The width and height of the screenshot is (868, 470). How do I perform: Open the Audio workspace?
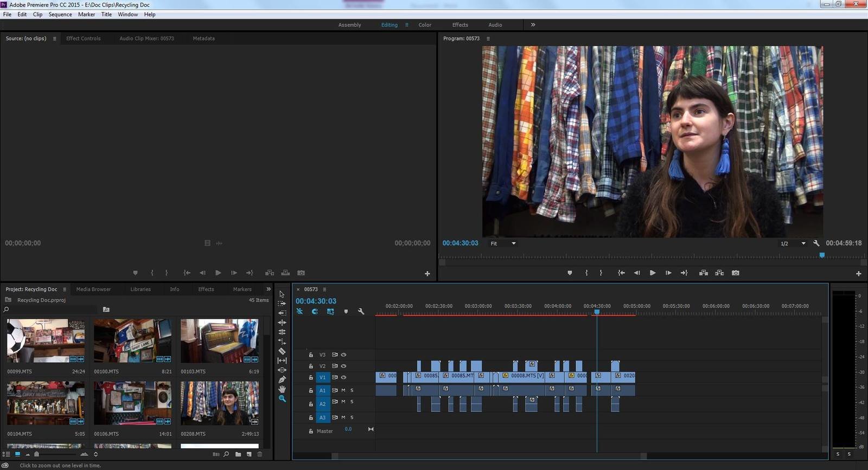coord(495,25)
